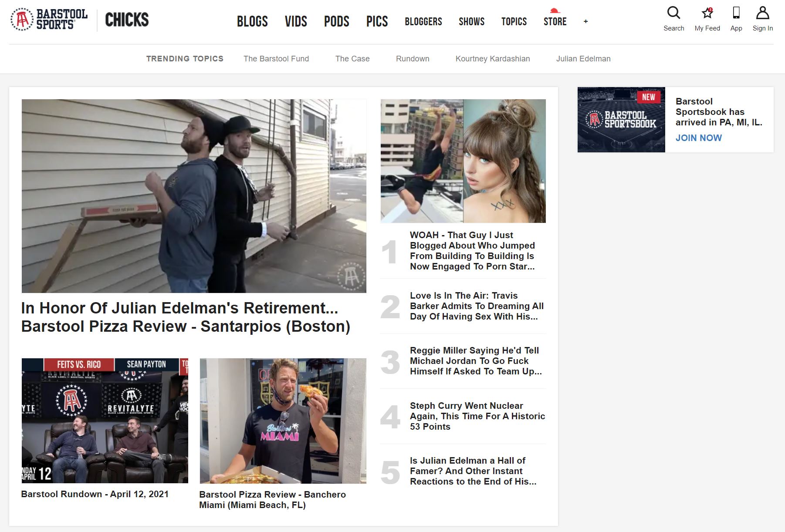Click the red hat icon above Store
785x532 pixels.
(555, 10)
